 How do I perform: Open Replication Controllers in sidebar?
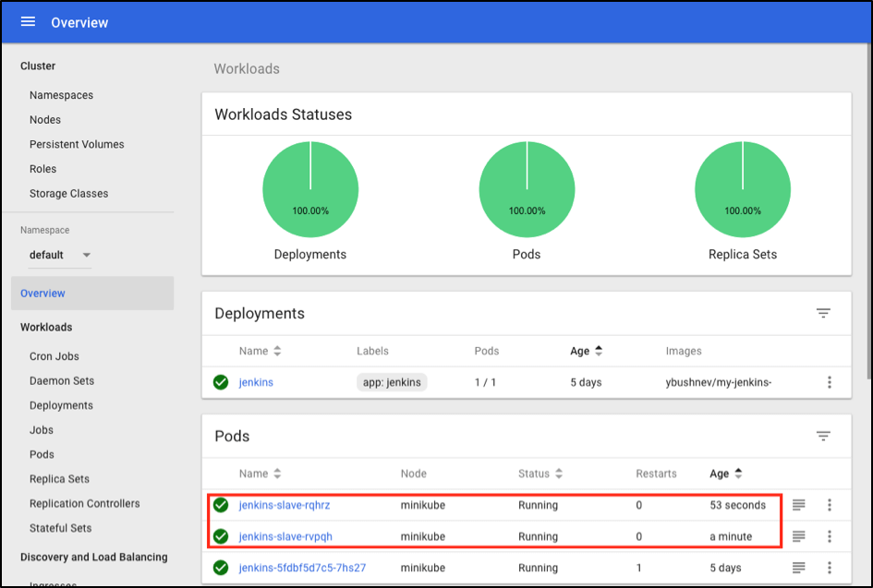coord(85,503)
